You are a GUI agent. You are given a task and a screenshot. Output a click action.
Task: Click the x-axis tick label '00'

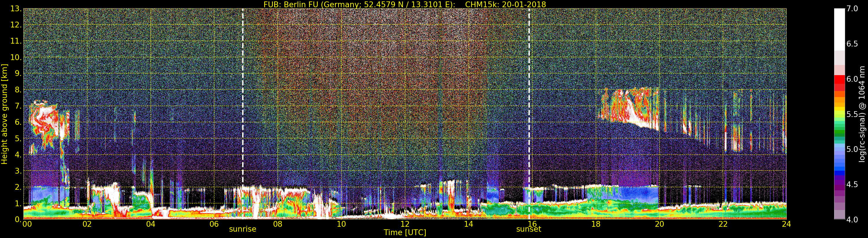tap(27, 224)
